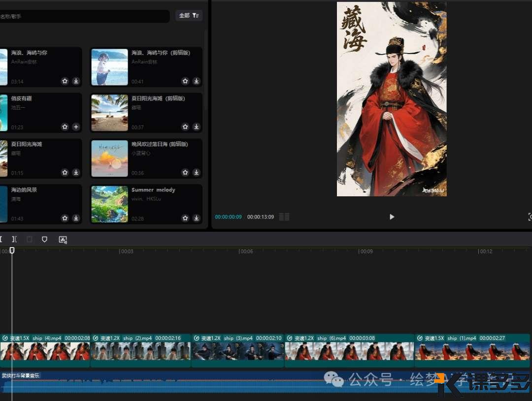Download the Summer melody track
This screenshot has height=401, width=532.
(196, 218)
